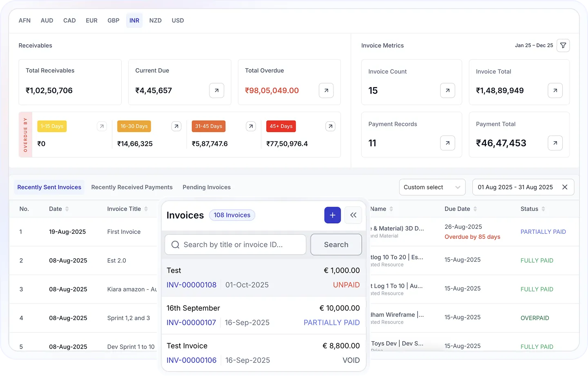Switch to the Pending Invoices tab

pyautogui.click(x=207, y=187)
